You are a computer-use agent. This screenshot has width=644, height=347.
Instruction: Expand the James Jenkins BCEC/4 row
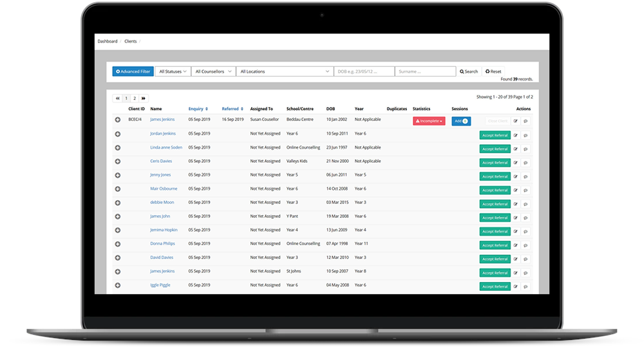(117, 120)
